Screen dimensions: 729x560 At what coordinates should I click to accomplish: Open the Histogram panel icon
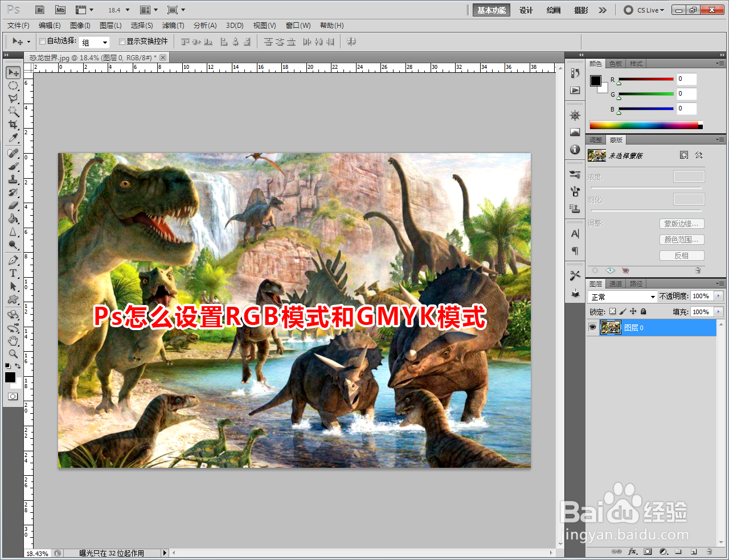[575, 133]
